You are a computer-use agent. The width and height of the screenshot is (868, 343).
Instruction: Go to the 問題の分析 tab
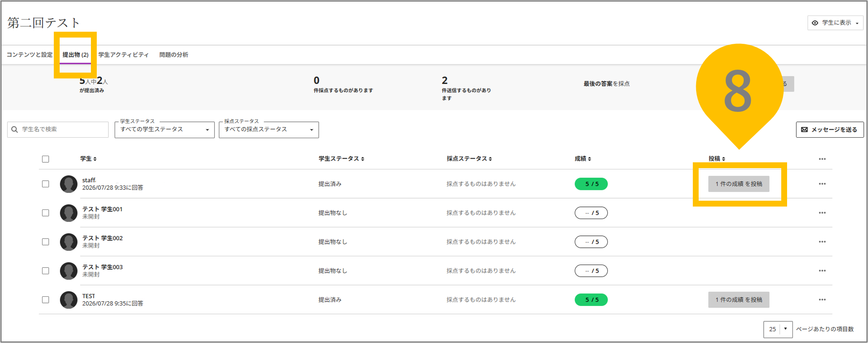pyautogui.click(x=174, y=55)
